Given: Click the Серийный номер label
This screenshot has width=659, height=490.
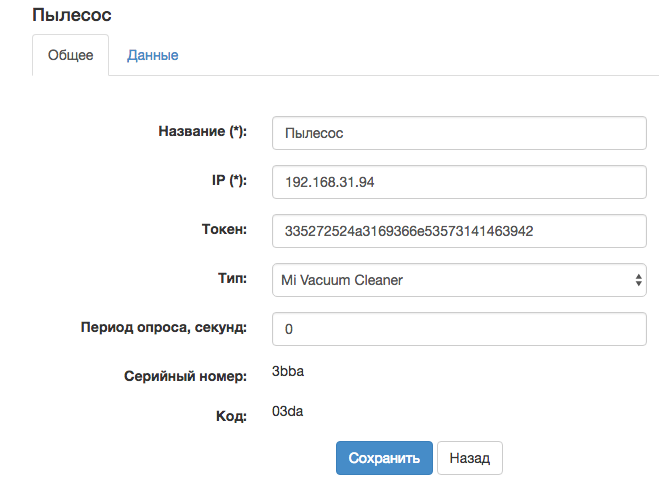Looking at the screenshot, I should [x=185, y=376].
